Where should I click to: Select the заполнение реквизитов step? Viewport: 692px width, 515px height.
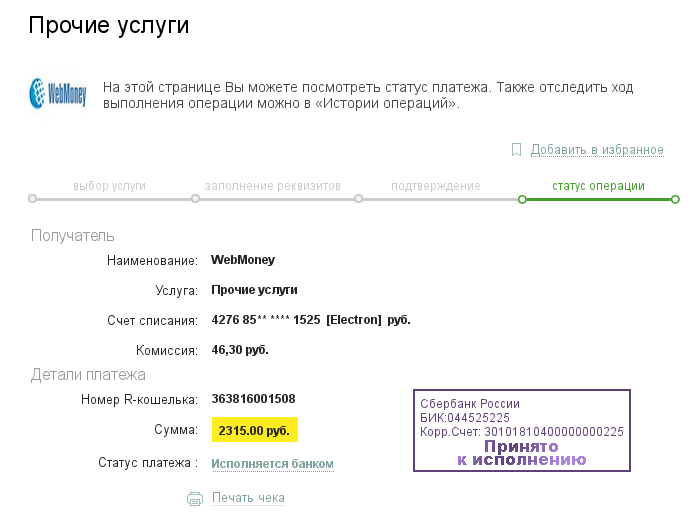[x=272, y=186]
